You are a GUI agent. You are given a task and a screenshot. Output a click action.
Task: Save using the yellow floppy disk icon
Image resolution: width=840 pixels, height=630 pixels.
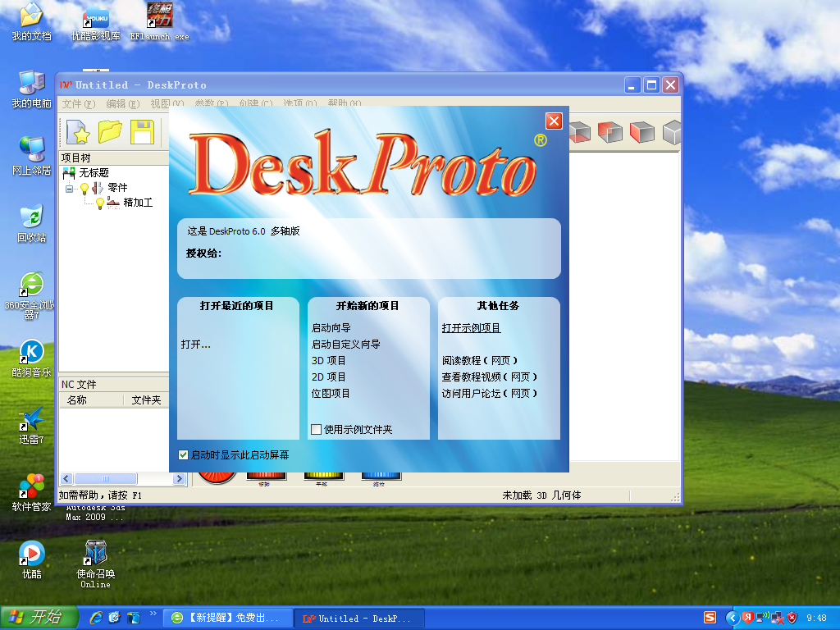[x=143, y=132]
